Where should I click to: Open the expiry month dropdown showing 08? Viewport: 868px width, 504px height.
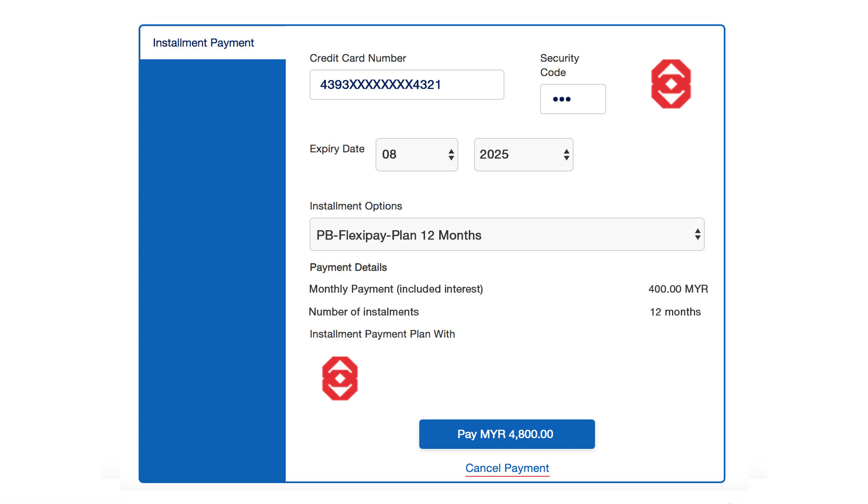[x=417, y=154]
